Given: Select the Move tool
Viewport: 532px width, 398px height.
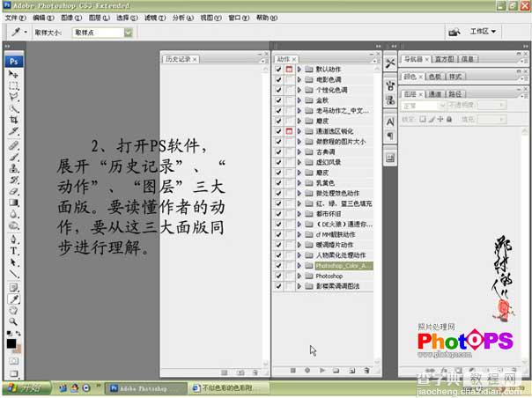Looking at the screenshot, I should pos(13,74).
